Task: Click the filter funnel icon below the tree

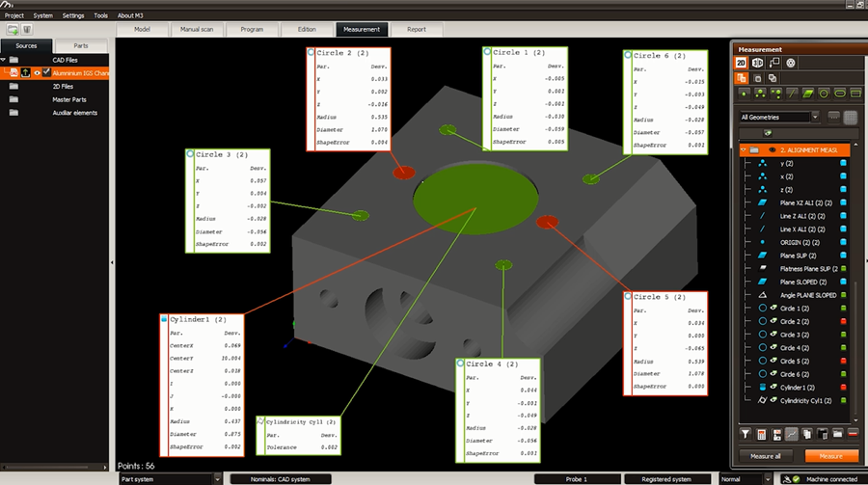Action: pyautogui.click(x=746, y=435)
